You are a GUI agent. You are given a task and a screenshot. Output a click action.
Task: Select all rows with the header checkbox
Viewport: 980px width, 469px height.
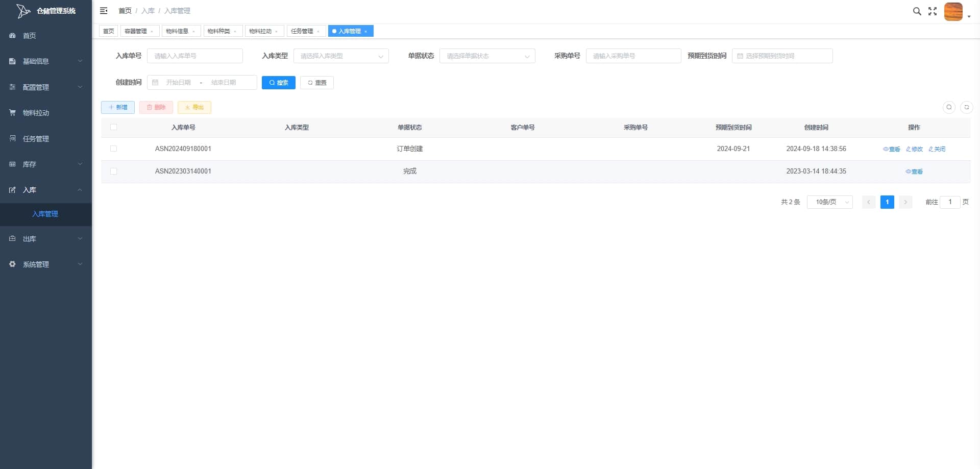click(x=113, y=128)
